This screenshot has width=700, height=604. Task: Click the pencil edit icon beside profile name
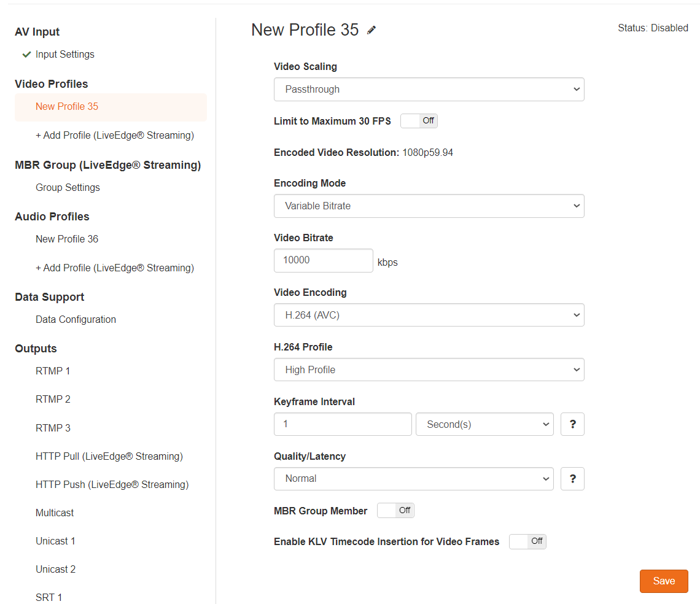(x=371, y=30)
